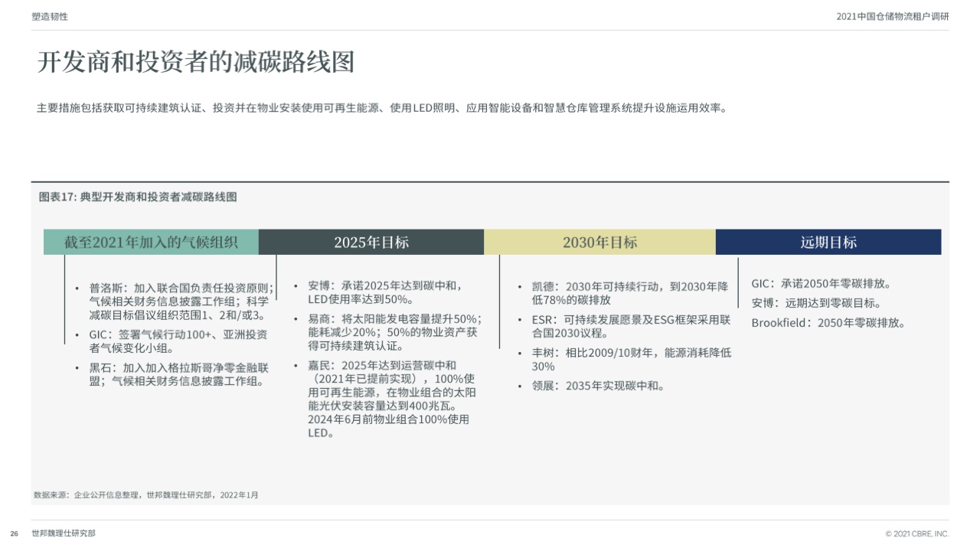Click the 普洛斯 bullet item text
This screenshot has height=551, width=980.
click(x=181, y=302)
